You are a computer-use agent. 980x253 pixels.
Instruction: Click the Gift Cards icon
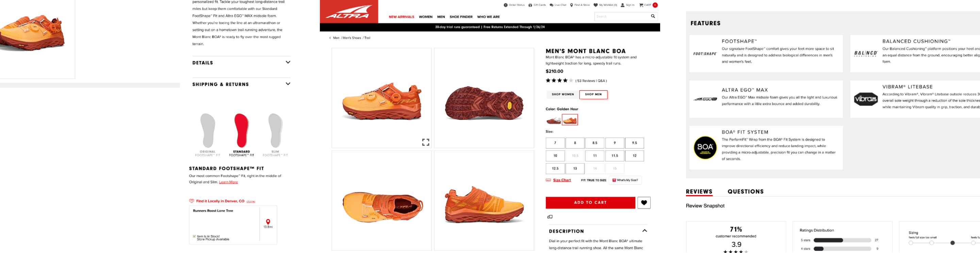tap(530, 5)
